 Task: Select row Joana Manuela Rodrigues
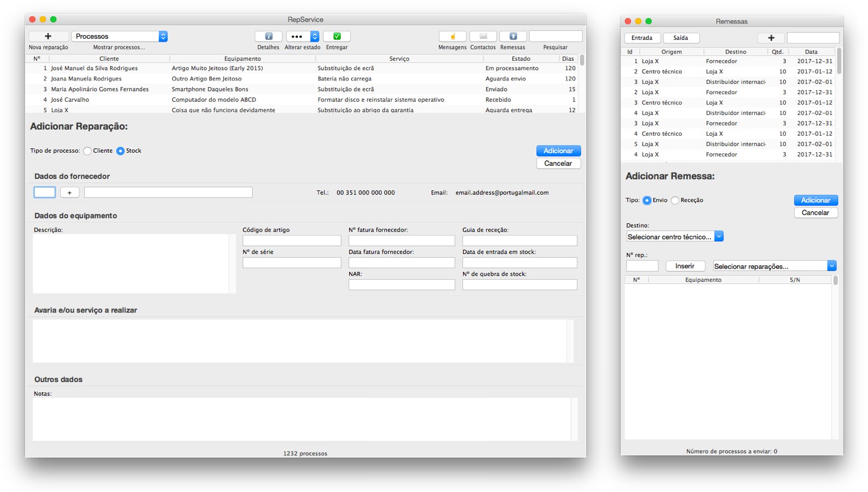click(x=302, y=79)
